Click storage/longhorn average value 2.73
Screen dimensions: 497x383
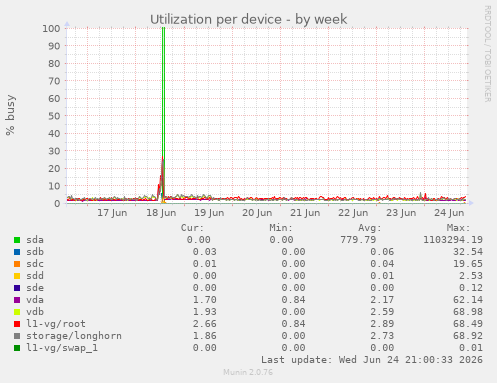(x=382, y=336)
